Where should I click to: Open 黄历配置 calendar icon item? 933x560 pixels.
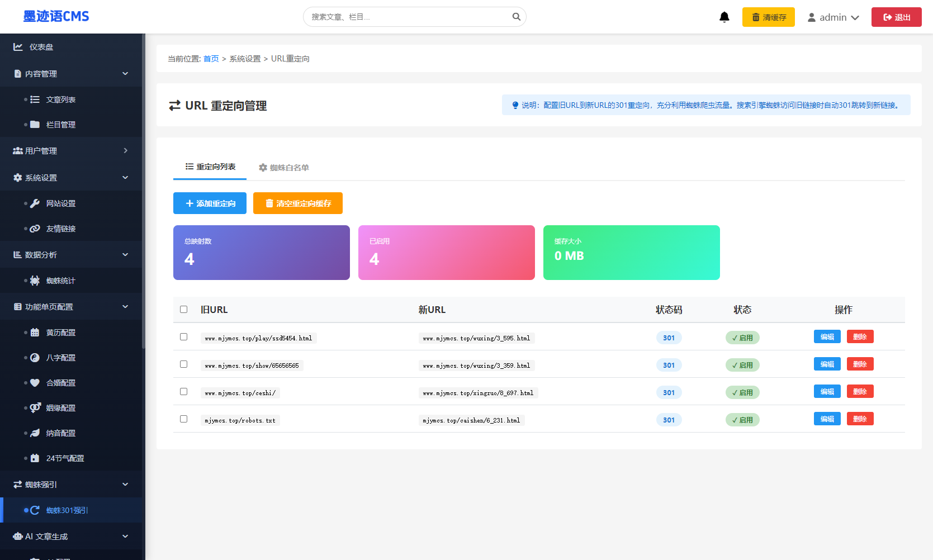tap(35, 333)
